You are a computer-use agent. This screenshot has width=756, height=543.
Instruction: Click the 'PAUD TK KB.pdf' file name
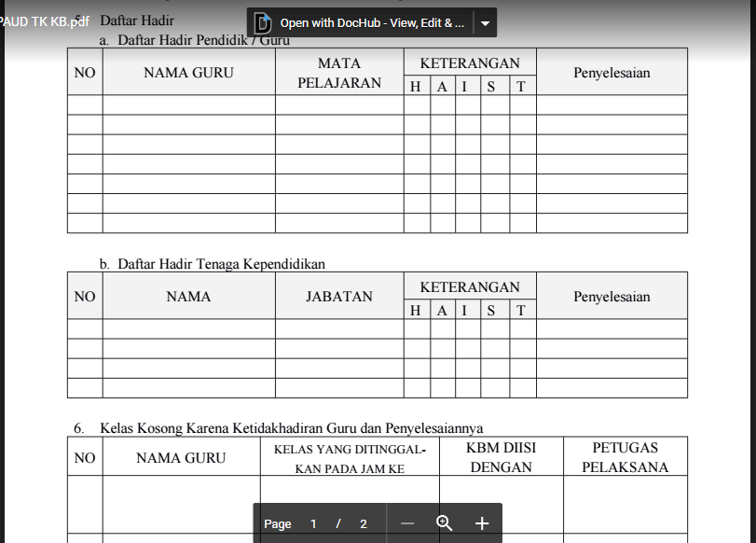pos(44,21)
